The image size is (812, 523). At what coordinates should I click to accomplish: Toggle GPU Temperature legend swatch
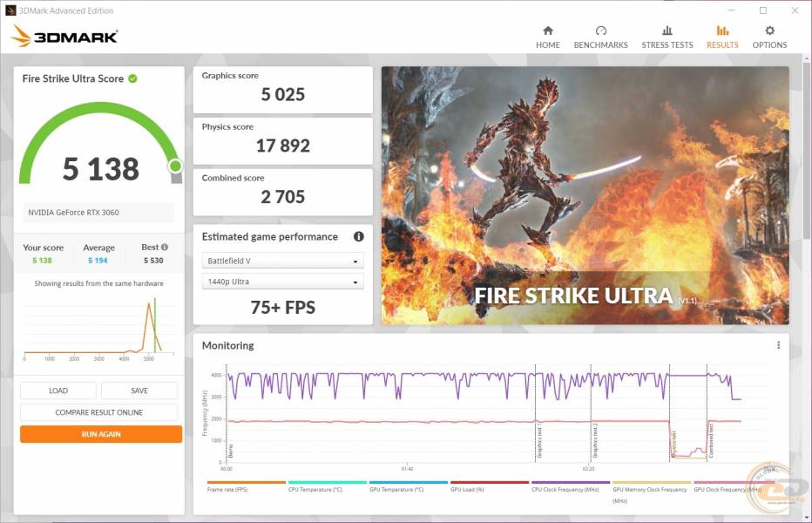409,482
